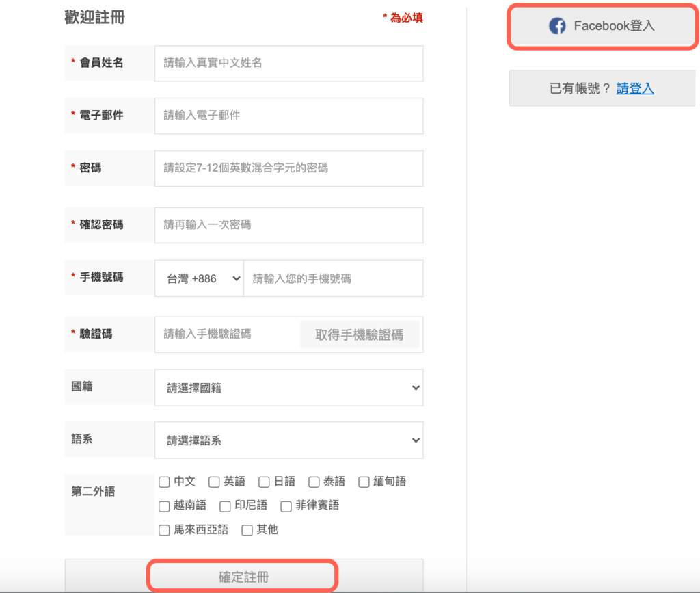The width and height of the screenshot is (700, 593).
Task: Enable the 日語 checkbox
Action: 264,482
